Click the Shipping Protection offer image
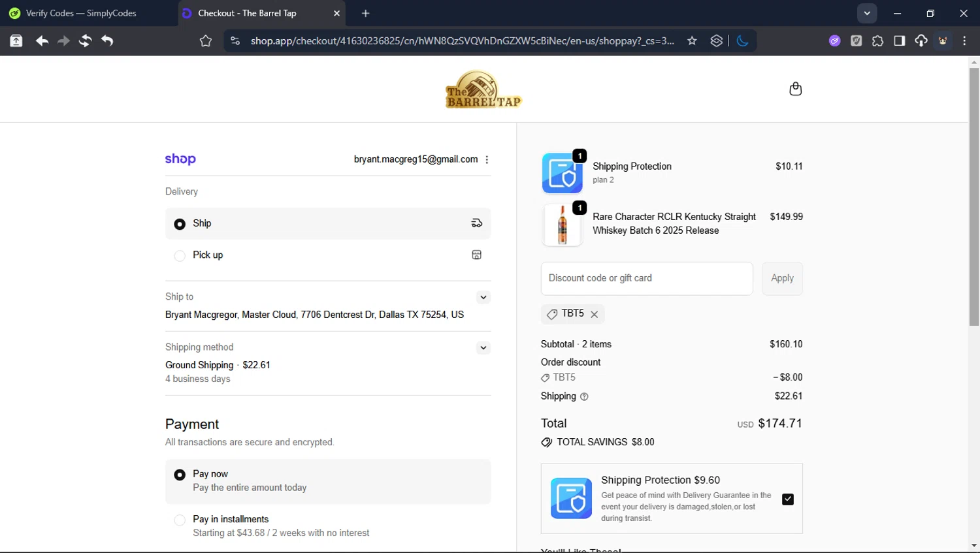Viewport: 980px width, 553px height. pos(571,498)
